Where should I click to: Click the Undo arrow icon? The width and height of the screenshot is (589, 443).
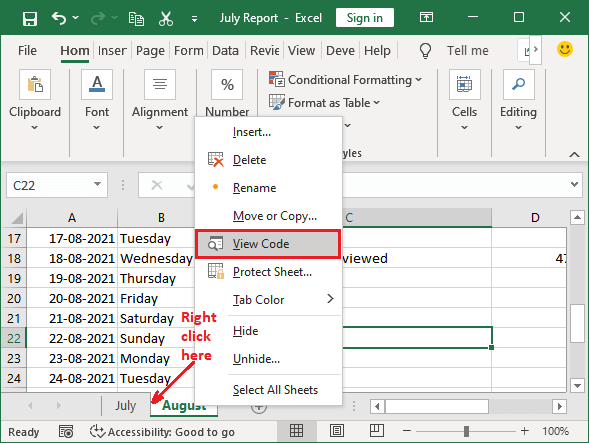pos(59,18)
